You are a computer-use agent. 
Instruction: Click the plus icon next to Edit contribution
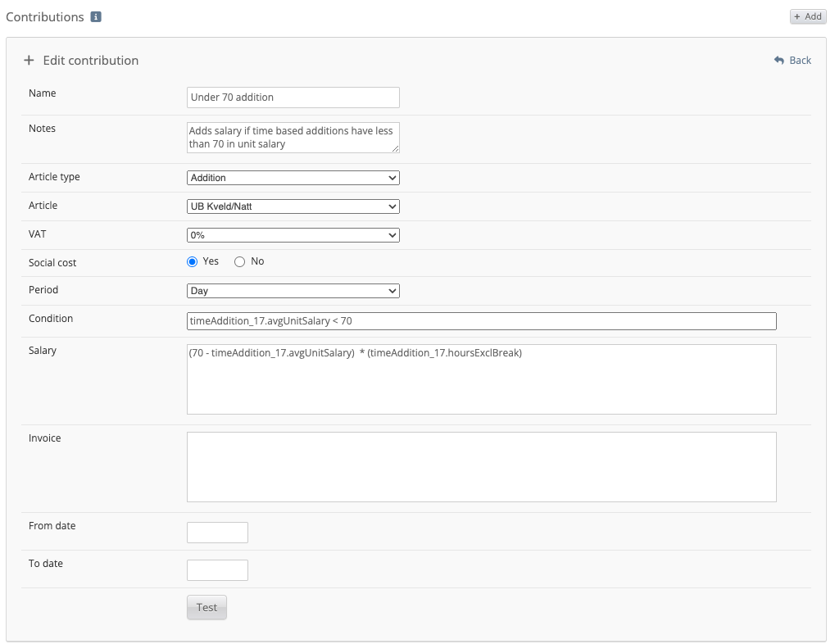coord(29,61)
